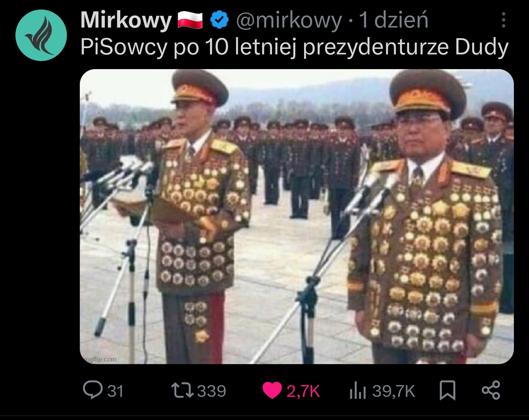
Task: Toggle the pink like heart
Action: click(272, 391)
